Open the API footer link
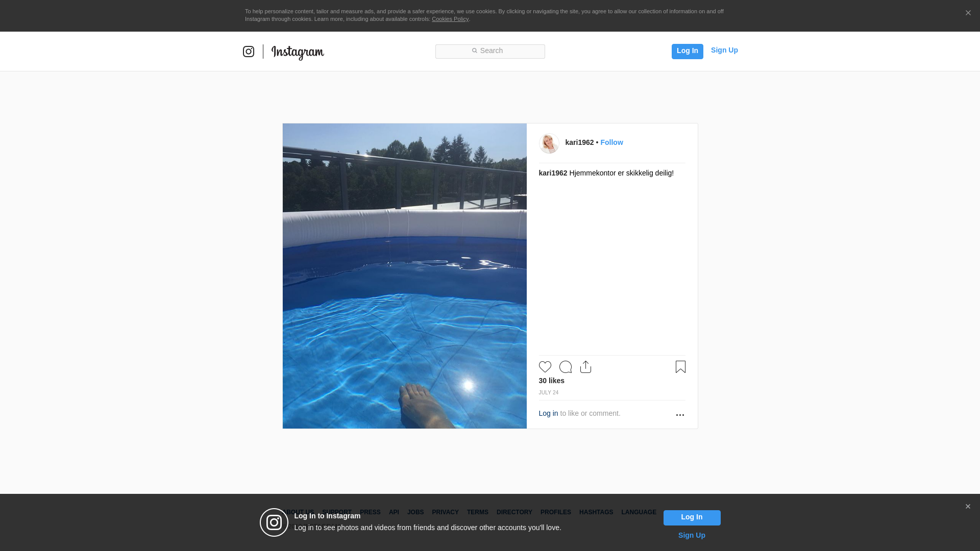 coord(394,512)
